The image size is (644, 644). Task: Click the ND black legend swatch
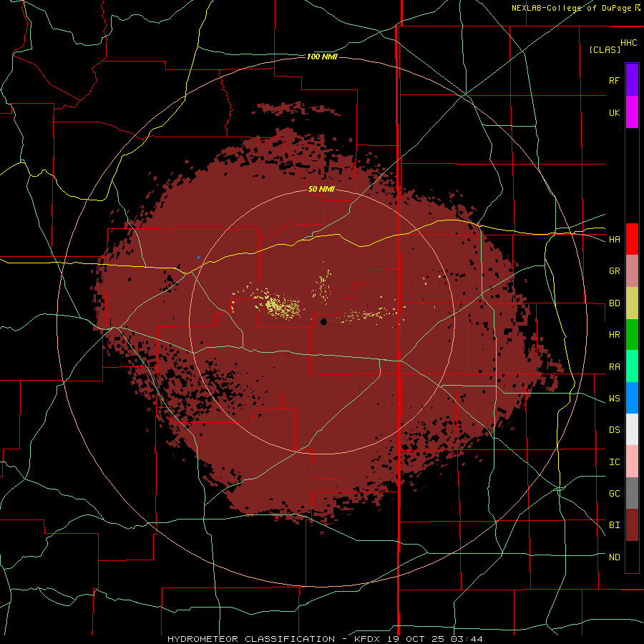[x=632, y=557]
